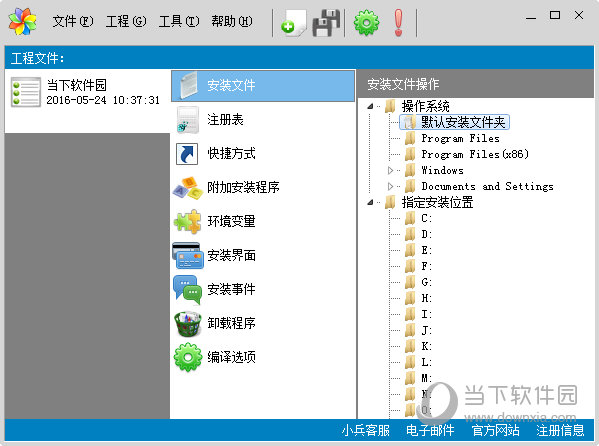Click the green gear compile icon in the toolbar
Viewport: 599px width, 446px height.
click(x=366, y=23)
